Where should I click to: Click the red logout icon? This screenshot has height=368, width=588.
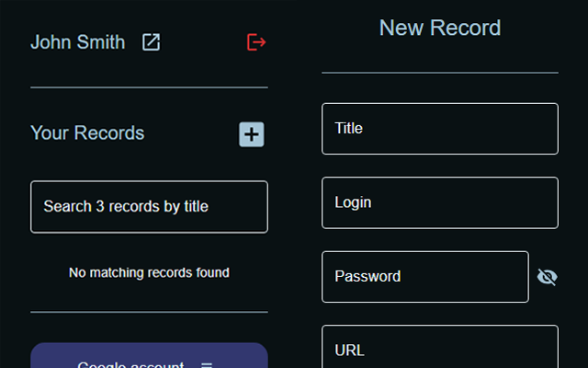pos(256,42)
